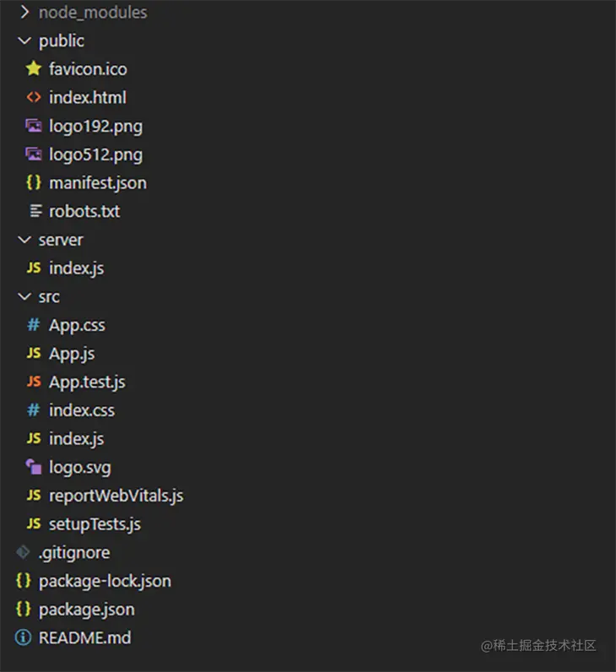
Task: Click the hash icon of index.css
Action: [x=34, y=410]
